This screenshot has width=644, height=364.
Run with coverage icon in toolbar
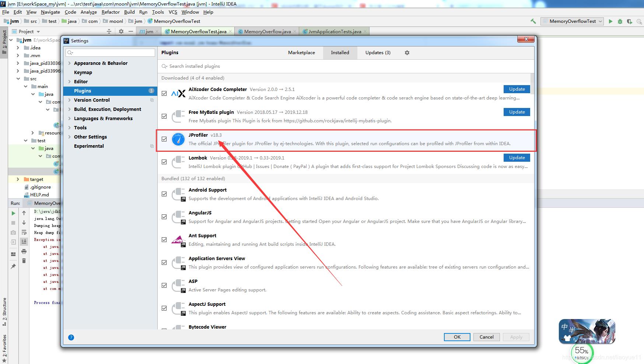coord(630,21)
